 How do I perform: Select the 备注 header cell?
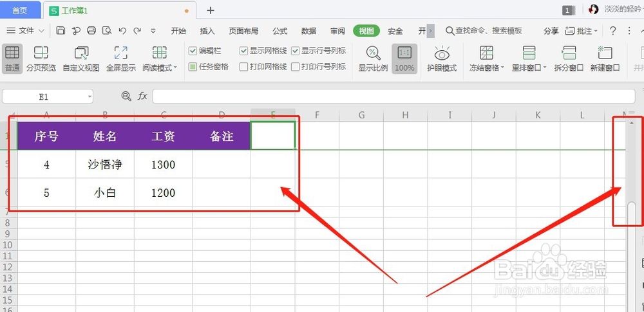[222, 136]
